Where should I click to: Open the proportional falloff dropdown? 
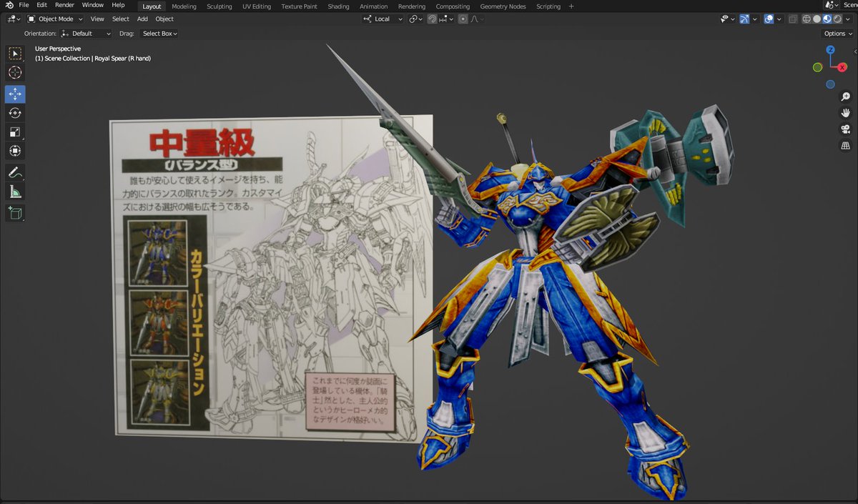click(x=476, y=19)
